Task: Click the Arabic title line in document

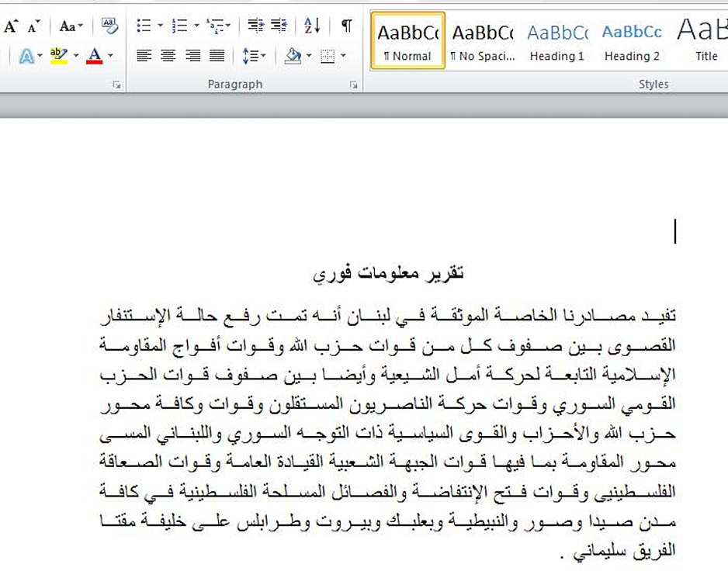Action: tap(388, 273)
